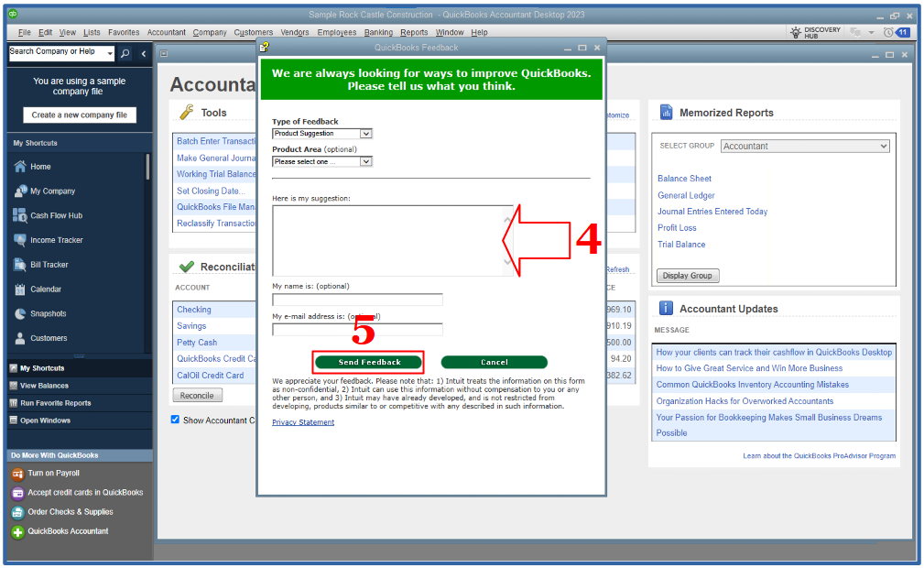The height and width of the screenshot is (568, 924).
Task: Open Home shortcut icon
Action: (19, 167)
